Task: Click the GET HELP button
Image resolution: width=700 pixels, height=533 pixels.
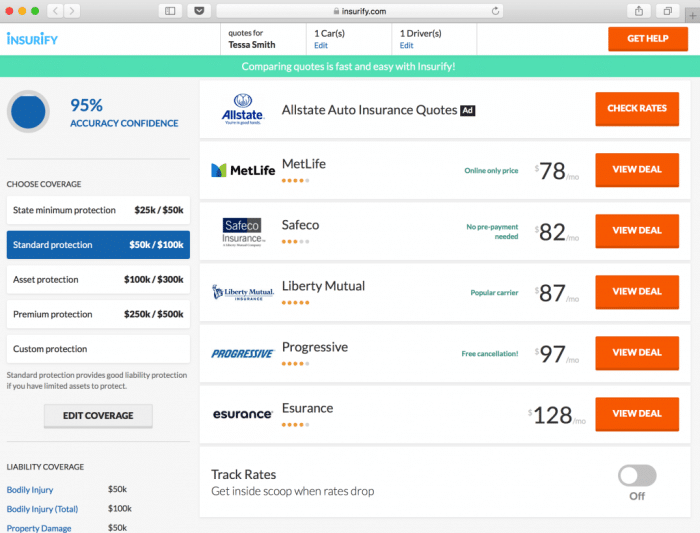Action: coord(648,39)
